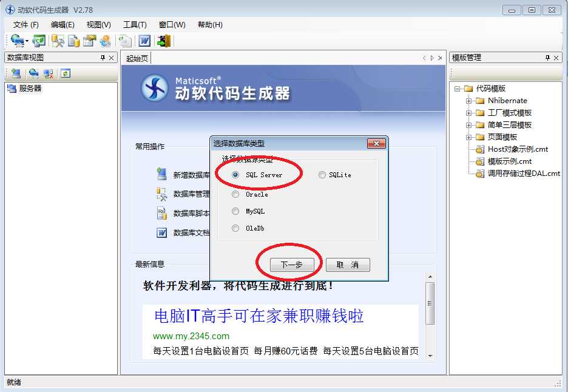Click the database tools wrench-and-hammer toolbar icon
Image resolution: width=568 pixels, height=392 pixels.
pyautogui.click(x=58, y=41)
